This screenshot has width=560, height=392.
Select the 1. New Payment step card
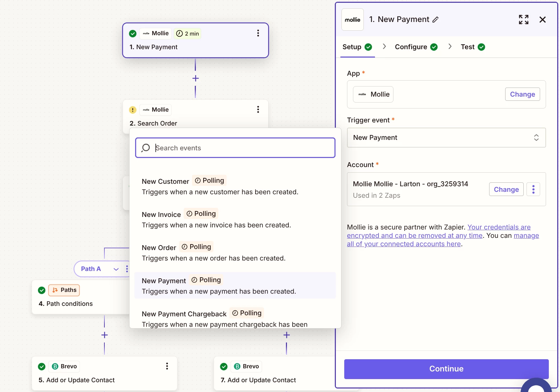coord(196,40)
